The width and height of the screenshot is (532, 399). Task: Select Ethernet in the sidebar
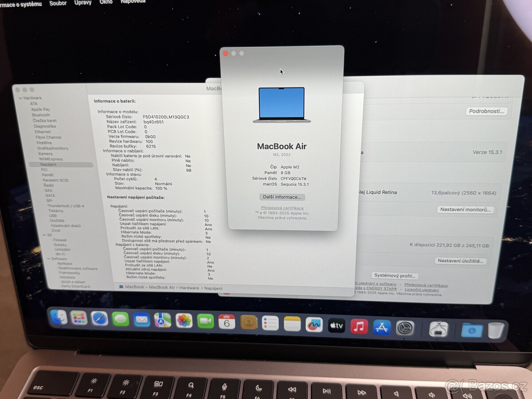[43, 132]
